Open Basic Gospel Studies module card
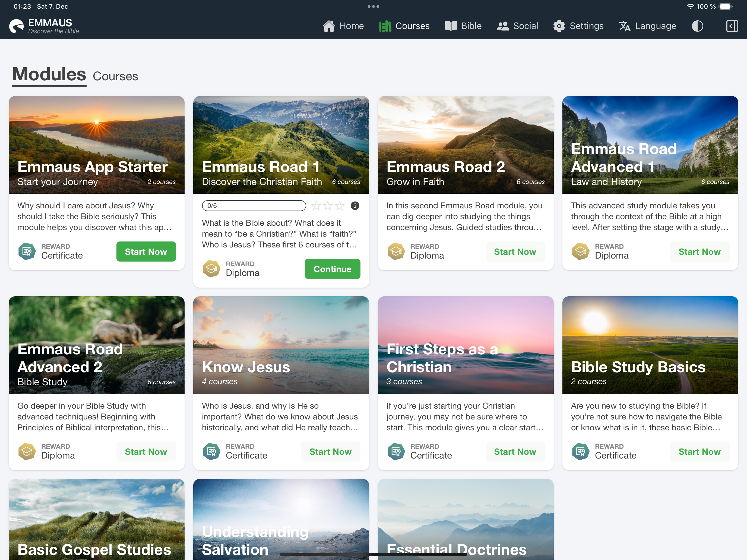Screen dimensions: 747x560 (97, 519)
